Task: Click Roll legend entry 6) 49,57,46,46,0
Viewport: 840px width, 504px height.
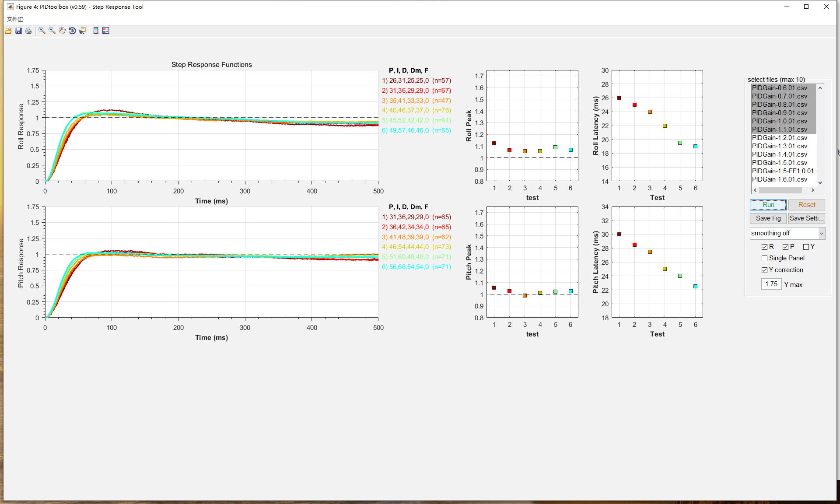Action: tap(416, 130)
